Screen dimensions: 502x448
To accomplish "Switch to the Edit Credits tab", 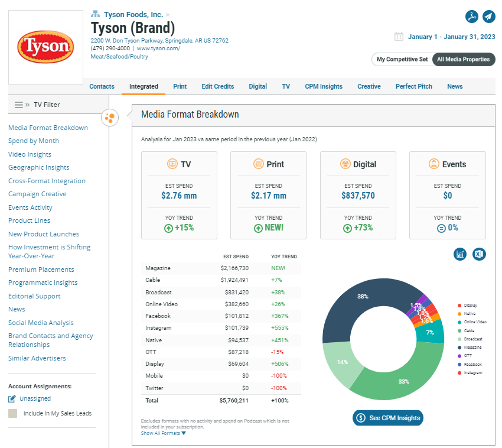I will point(218,86).
